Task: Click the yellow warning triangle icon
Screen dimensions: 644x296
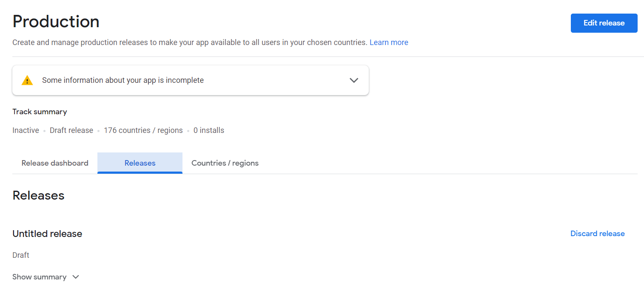Action: tap(27, 80)
